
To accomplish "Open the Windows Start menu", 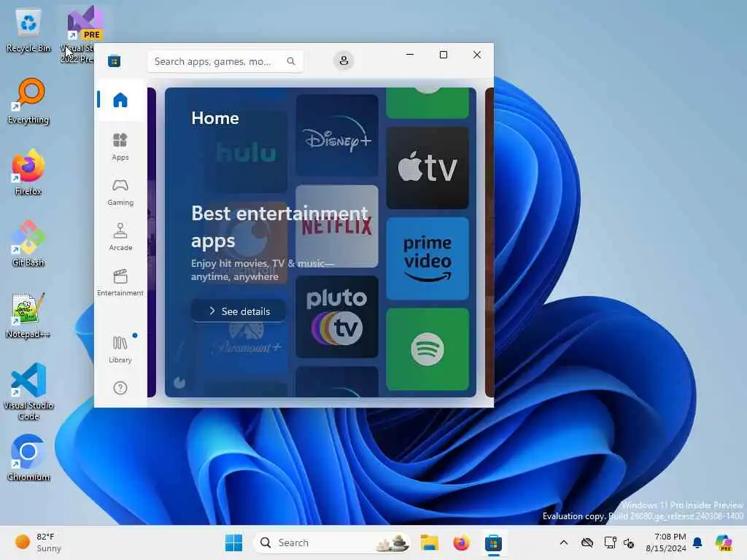I will (233, 542).
